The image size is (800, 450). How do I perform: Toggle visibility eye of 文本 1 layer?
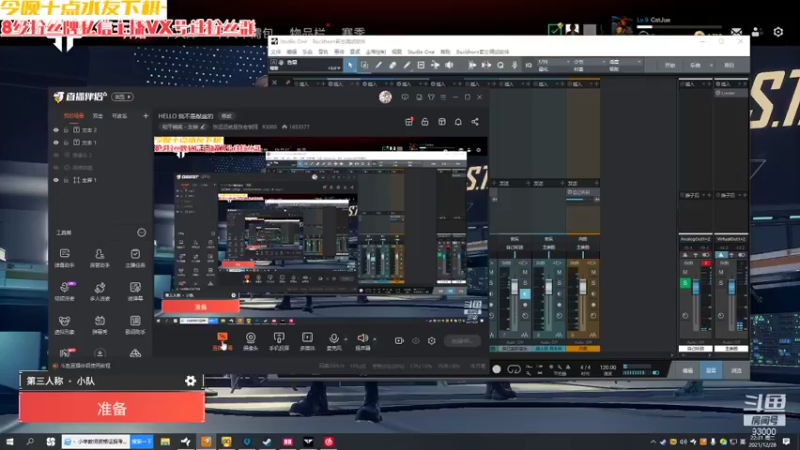click(56, 143)
